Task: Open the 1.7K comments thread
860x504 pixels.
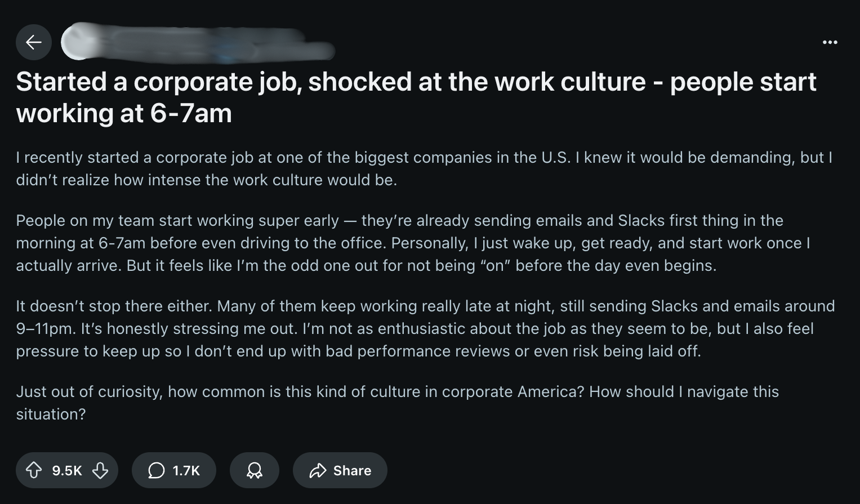Action: [x=173, y=470]
